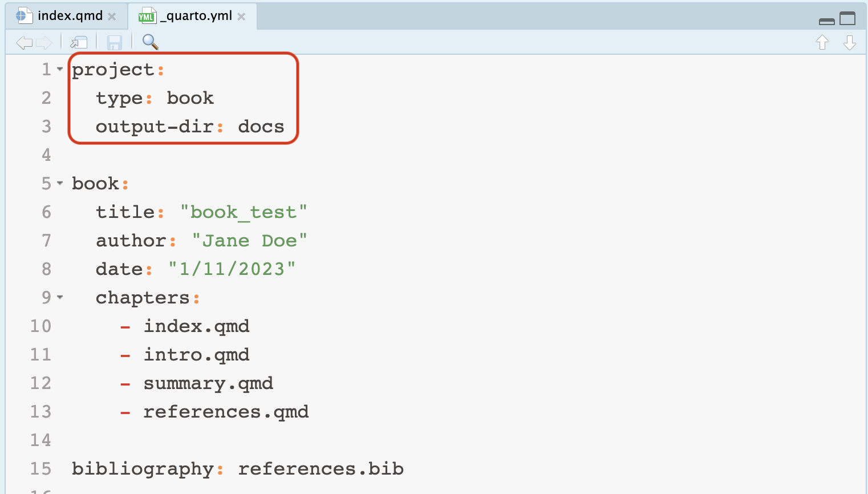Image resolution: width=868 pixels, height=494 pixels.
Task: Close the _quarto.yml tab
Action: (241, 17)
